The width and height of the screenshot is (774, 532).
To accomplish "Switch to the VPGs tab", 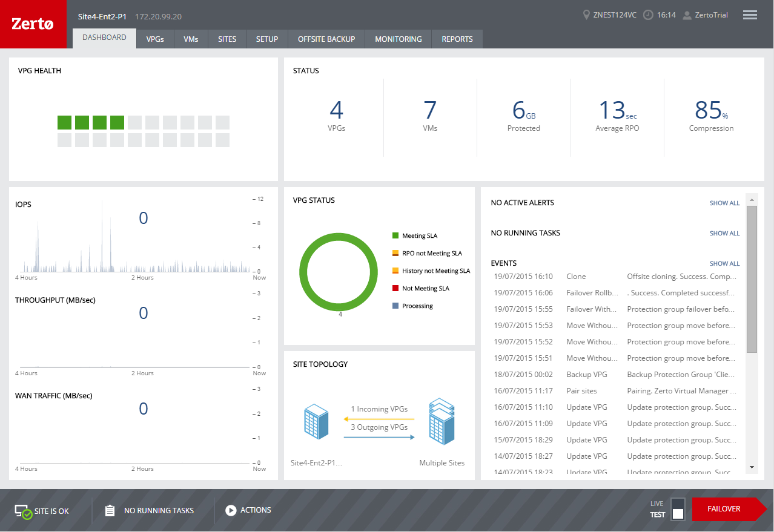I will [155, 39].
